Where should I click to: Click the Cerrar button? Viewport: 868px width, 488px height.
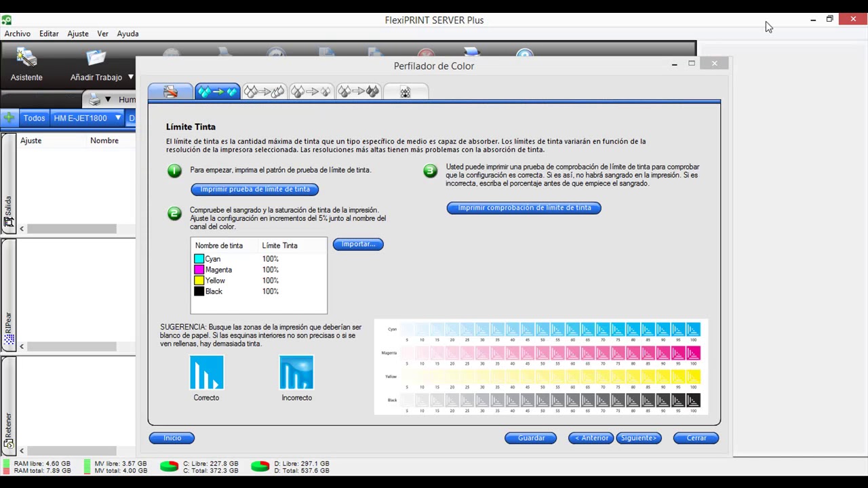(x=696, y=438)
